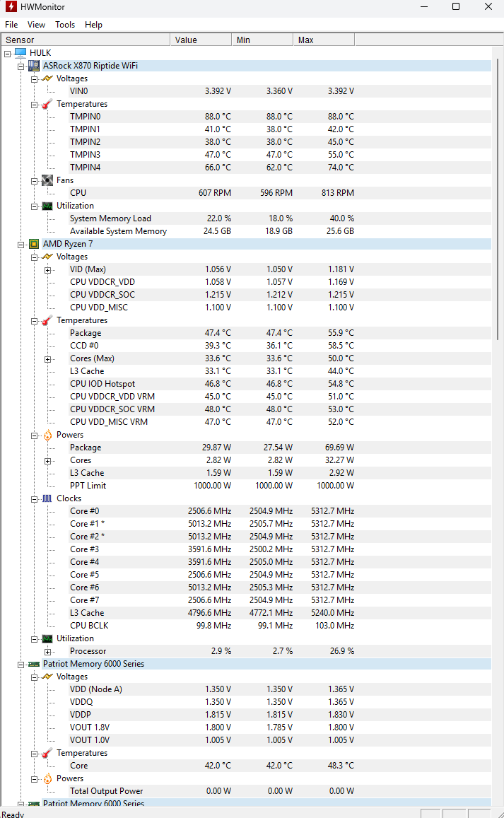This screenshot has height=818, width=504.
Task: Collapse the Clocks section
Action: pyautogui.click(x=34, y=498)
